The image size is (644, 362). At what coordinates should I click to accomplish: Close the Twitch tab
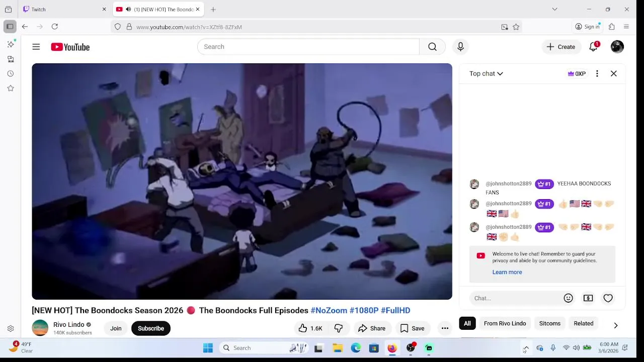point(104,9)
